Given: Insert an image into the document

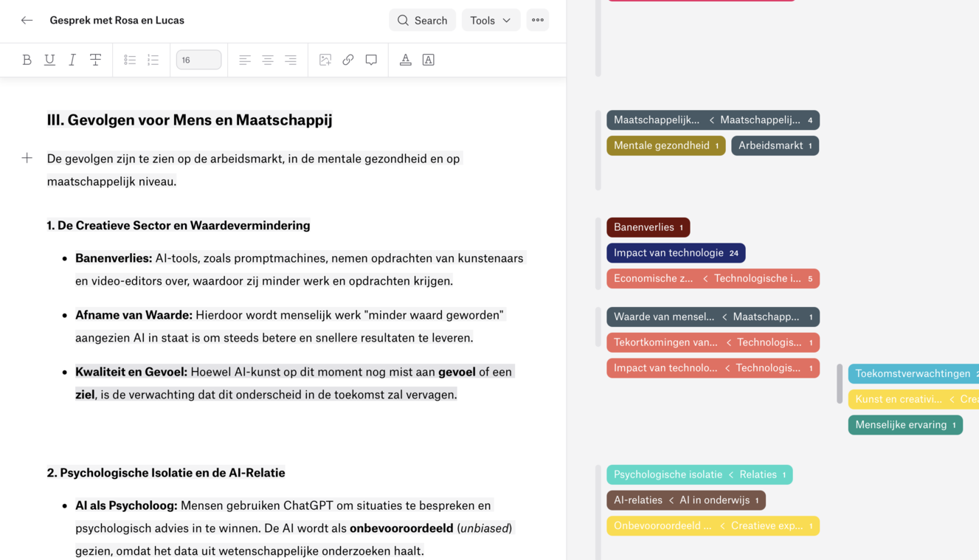Looking at the screenshot, I should [x=325, y=60].
